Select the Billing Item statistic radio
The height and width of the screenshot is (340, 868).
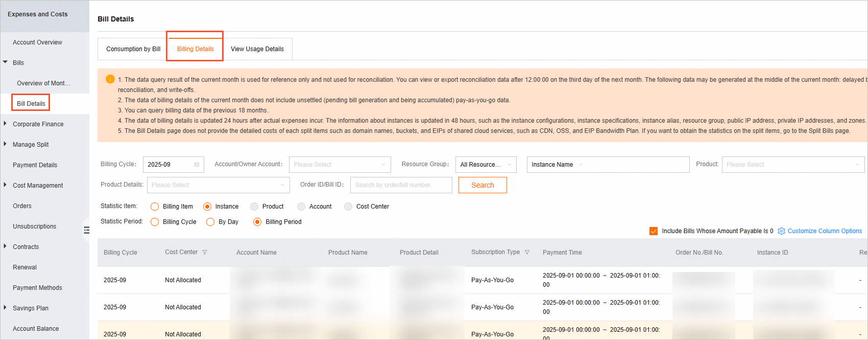(x=155, y=207)
